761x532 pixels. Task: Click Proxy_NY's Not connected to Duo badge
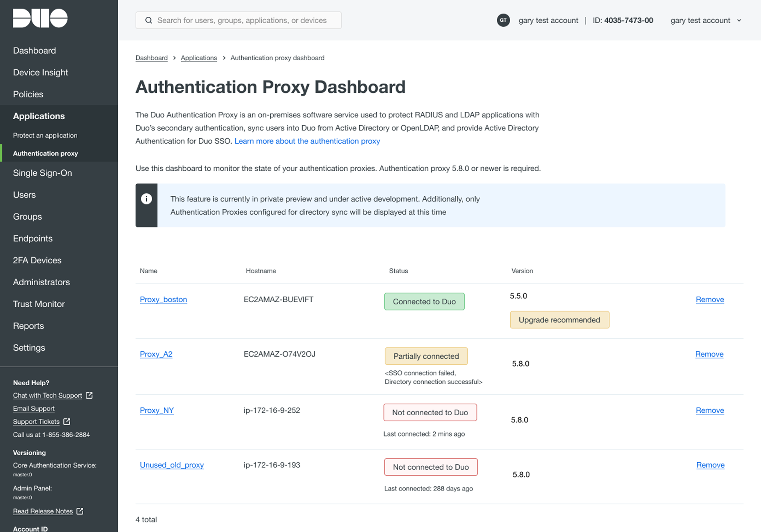[430, 412]
